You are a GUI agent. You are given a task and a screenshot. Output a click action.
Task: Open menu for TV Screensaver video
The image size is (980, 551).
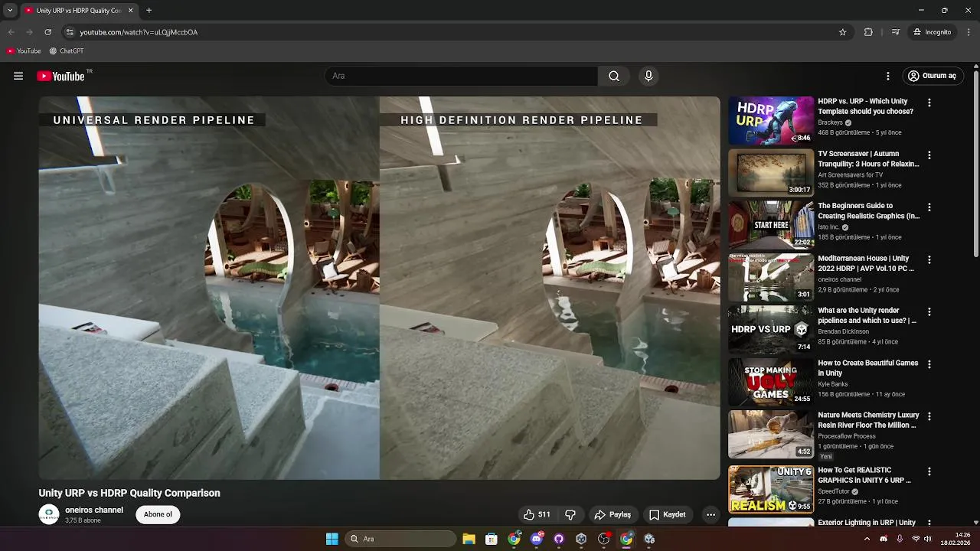(x=929, y=155)
